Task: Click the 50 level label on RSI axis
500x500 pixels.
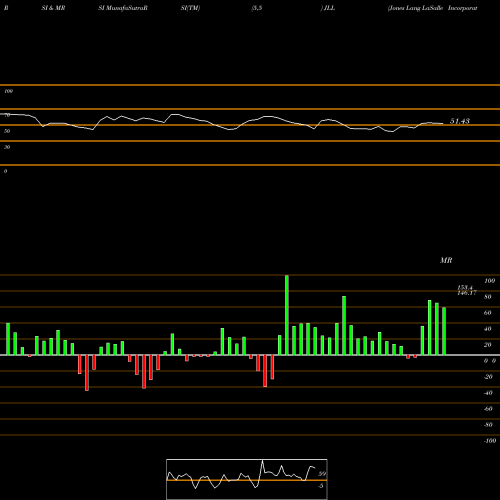Action: tap(7, 131)
